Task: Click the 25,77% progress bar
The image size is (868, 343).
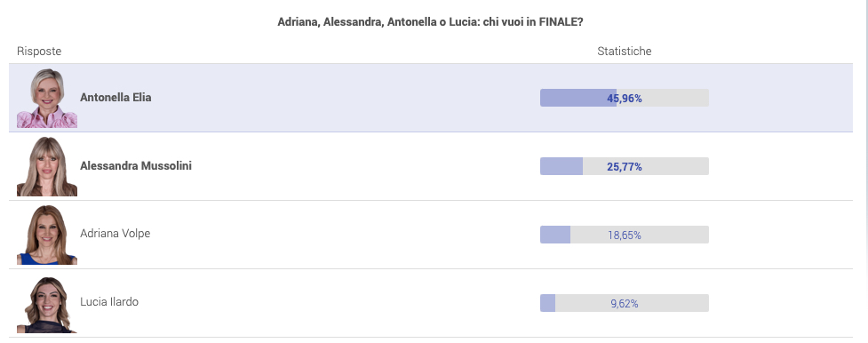Action: 625,166
